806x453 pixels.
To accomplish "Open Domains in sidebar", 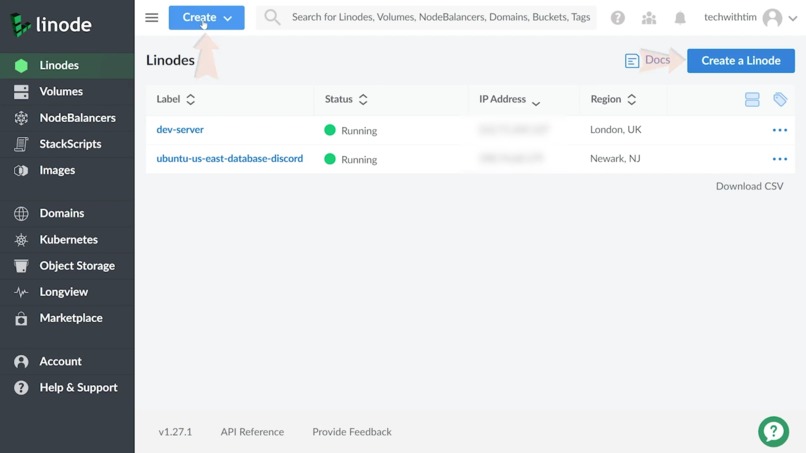I will (67, 213).
